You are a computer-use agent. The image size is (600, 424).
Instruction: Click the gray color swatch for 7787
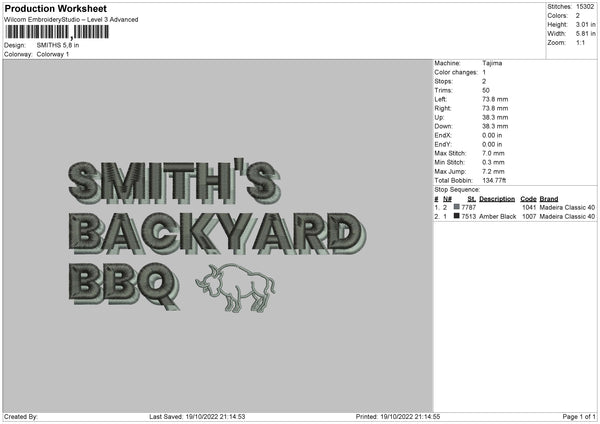[x=457, y=207]
